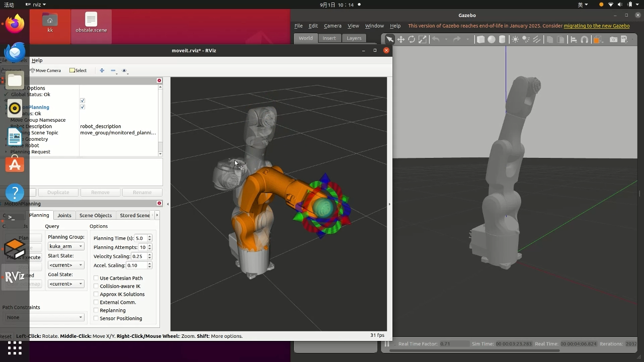
Task: Insert a sphere shape in Gazebo
Action: coord(492,39)
